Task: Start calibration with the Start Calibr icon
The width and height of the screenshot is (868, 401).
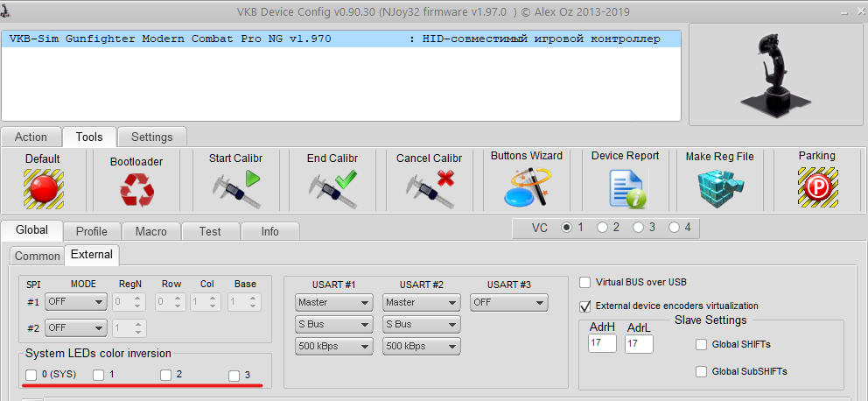Action: click(x=236, y=188)
